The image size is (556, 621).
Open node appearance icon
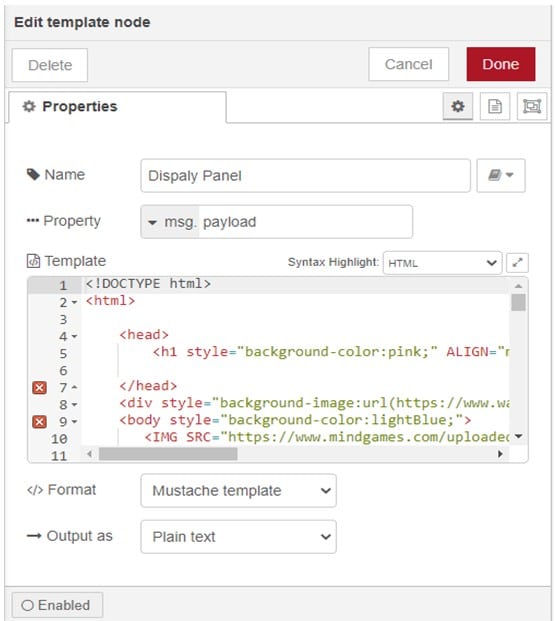coord(532,106)
